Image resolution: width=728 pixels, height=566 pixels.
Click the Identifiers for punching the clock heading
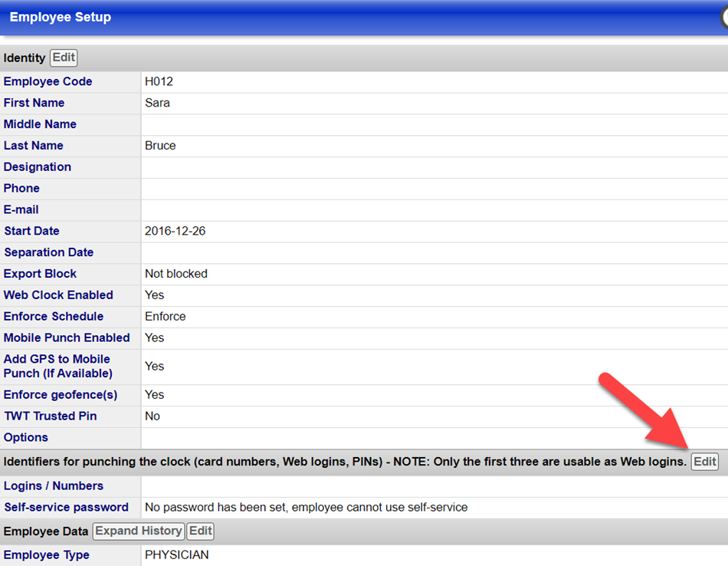pos(345,462)
